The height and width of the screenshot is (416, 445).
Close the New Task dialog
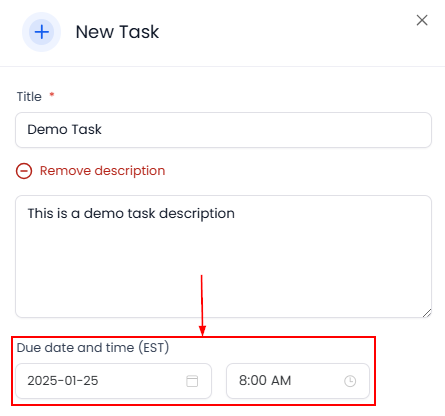[x=422, y=20]
